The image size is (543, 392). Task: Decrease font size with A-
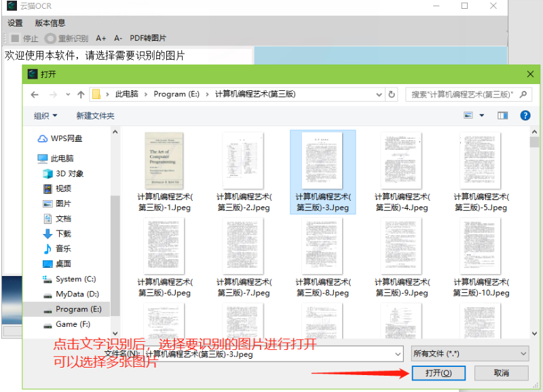(118, 39)
